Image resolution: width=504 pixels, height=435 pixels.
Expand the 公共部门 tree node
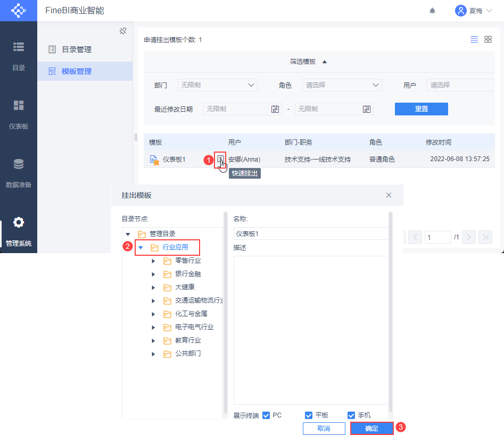[153, 354]
